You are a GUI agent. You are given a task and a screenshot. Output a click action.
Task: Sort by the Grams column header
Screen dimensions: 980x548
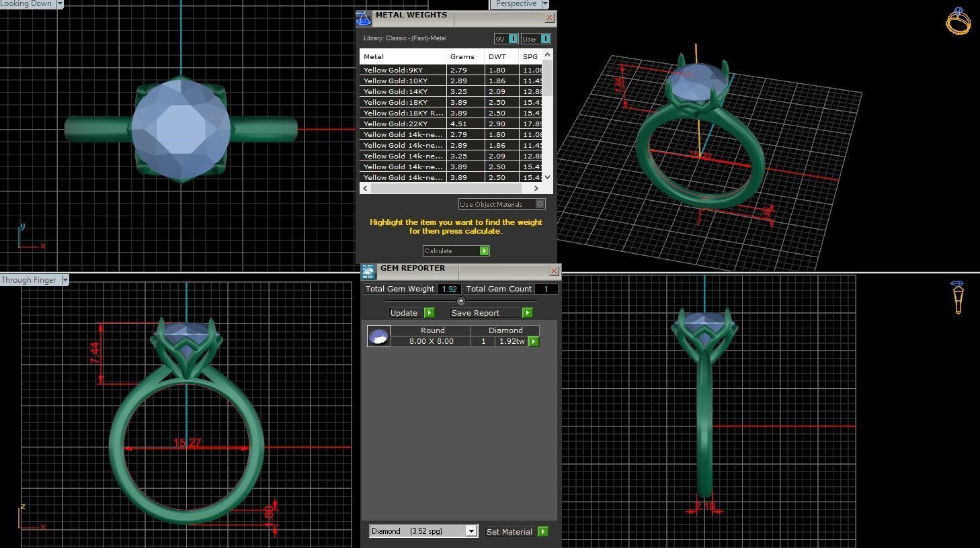(465, 56)
